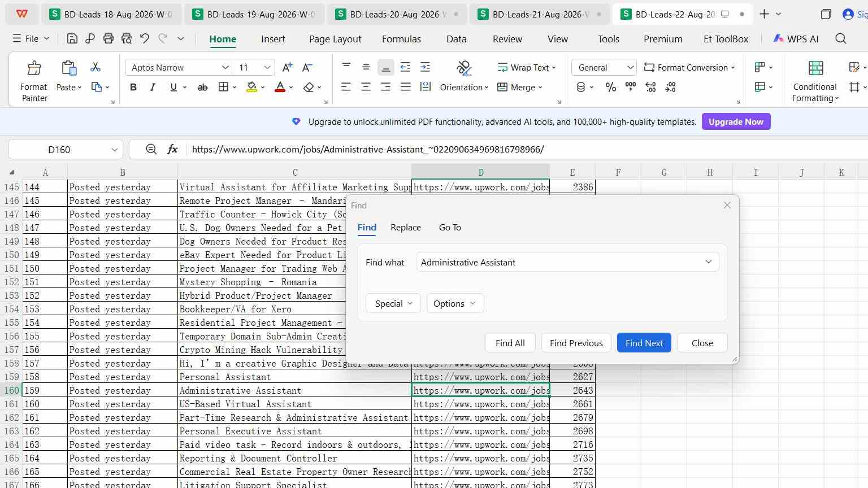
Task: Open the Formulas ribbon tab
Action: 401,39
